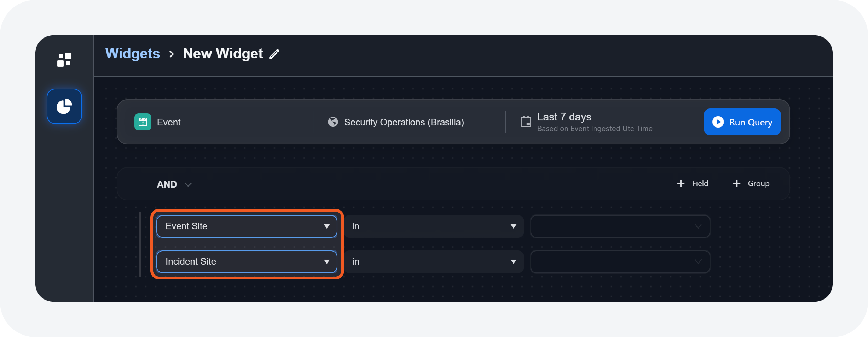Viewport: 868px width, 337px height.
Task: Click the plus icon beside Field
Action: pos(681,183)
